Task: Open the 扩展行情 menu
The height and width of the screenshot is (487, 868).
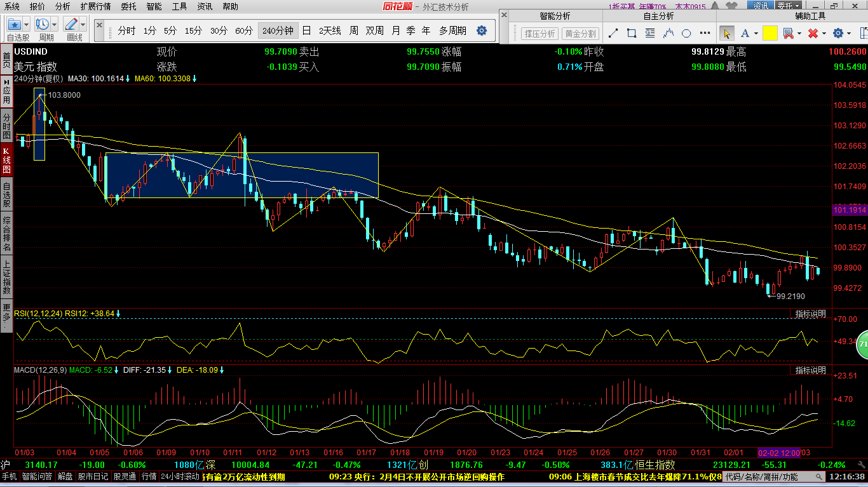Action: click(x=95, y=6)
